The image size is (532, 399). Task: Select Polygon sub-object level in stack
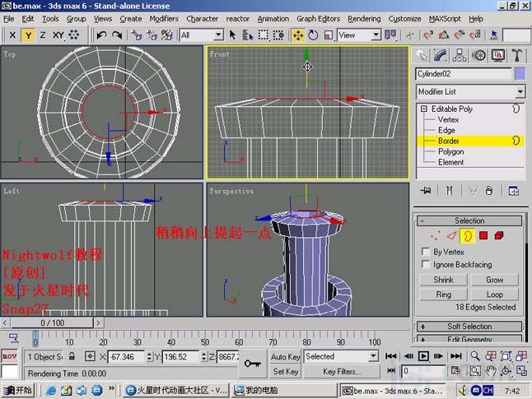point(450,151)
